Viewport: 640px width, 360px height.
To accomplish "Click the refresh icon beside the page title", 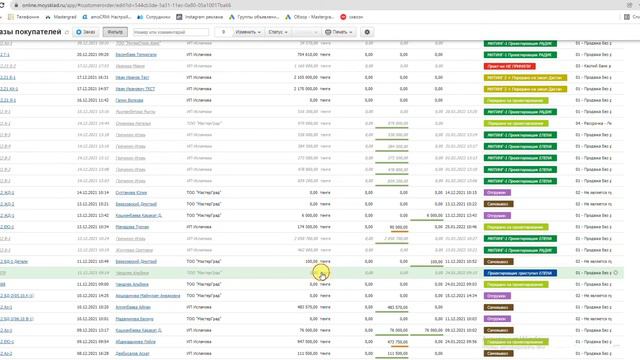I will 67,32.
